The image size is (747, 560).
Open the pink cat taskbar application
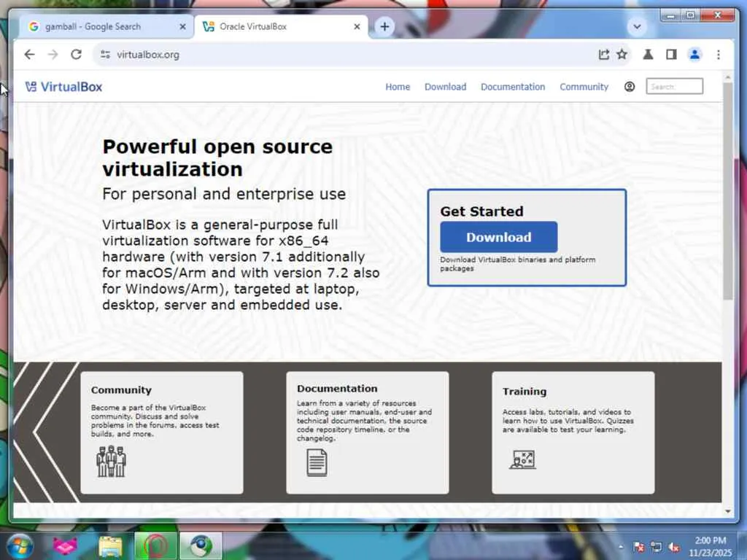pos(65,546)
